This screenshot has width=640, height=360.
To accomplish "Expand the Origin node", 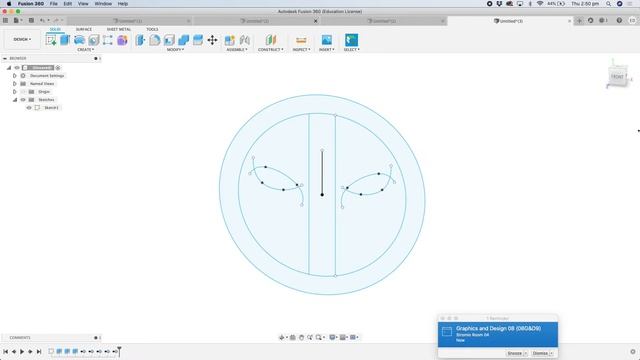I will (x=15, y=92).
